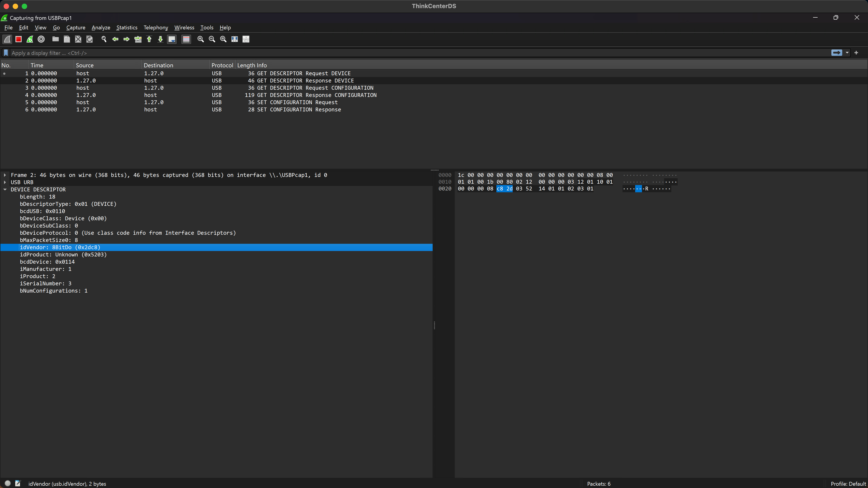Image resolution: width=868 pixels, height=488 pixels.
Task: Sort by the Protocol column header
Action: (x=222, y=65)
